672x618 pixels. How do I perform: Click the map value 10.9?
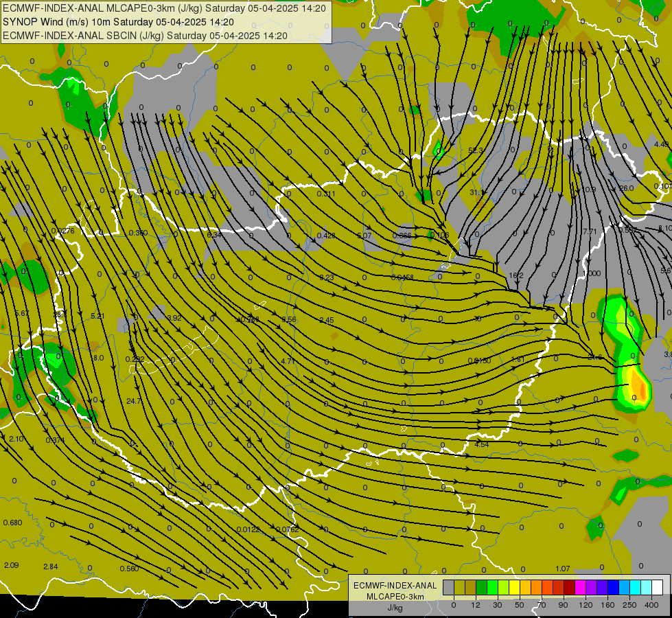[589, 190]
